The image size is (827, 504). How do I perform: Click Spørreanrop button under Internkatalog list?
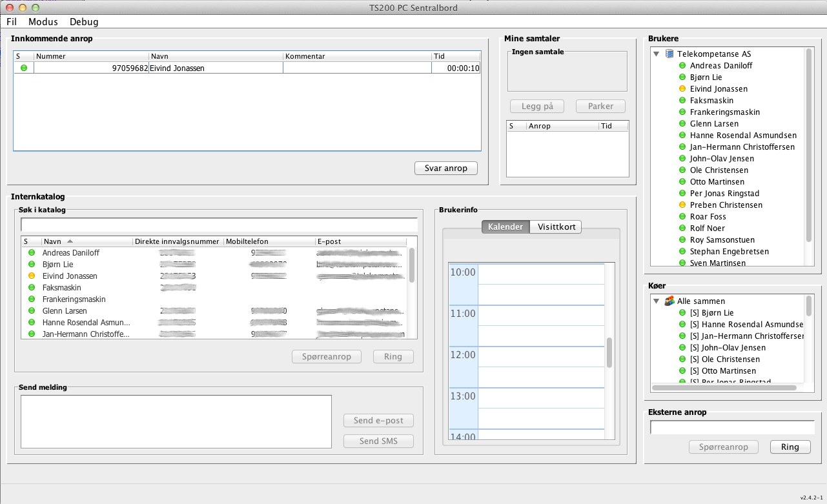pyautogui.click(x=327, y=356)
